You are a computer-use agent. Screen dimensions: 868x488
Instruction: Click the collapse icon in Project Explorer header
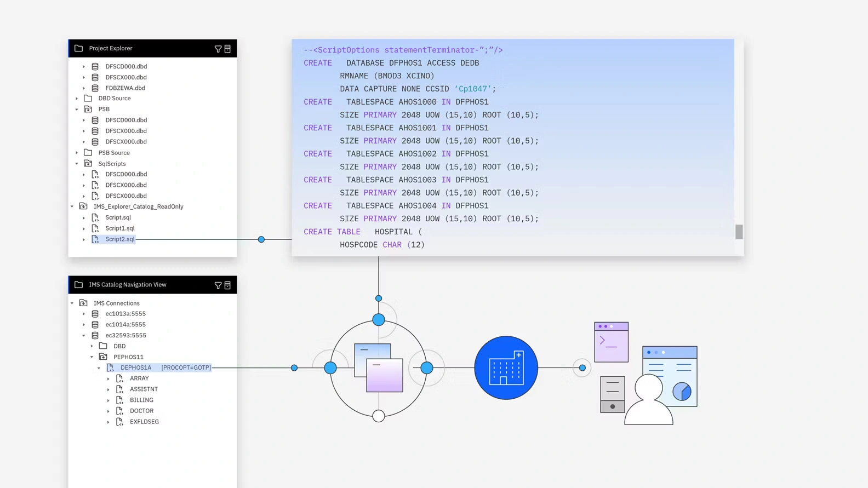(227, 49)
